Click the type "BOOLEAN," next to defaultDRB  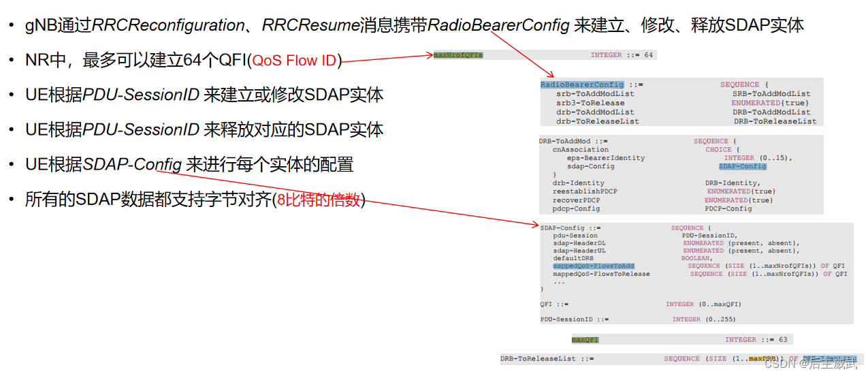697,259
